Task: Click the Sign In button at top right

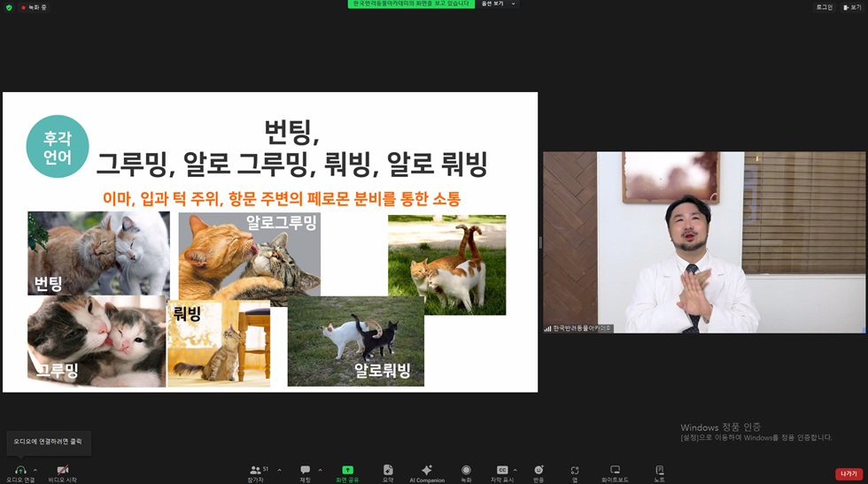Action: click(825, 7)
